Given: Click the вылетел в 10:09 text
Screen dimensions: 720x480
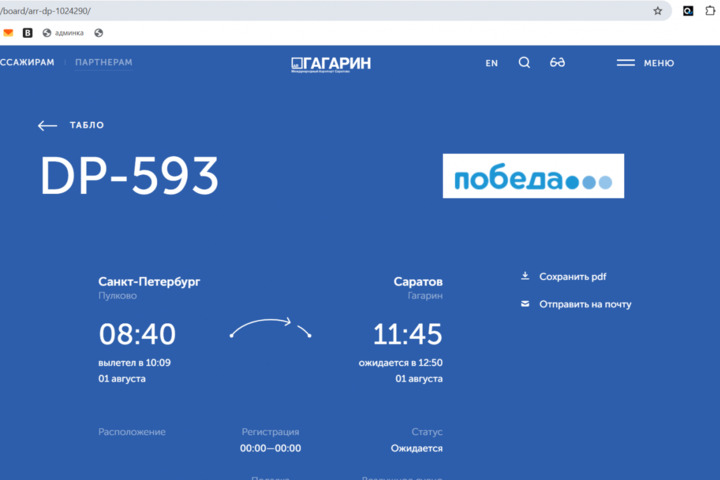Looking at the screenshot, I should [135, 362].
